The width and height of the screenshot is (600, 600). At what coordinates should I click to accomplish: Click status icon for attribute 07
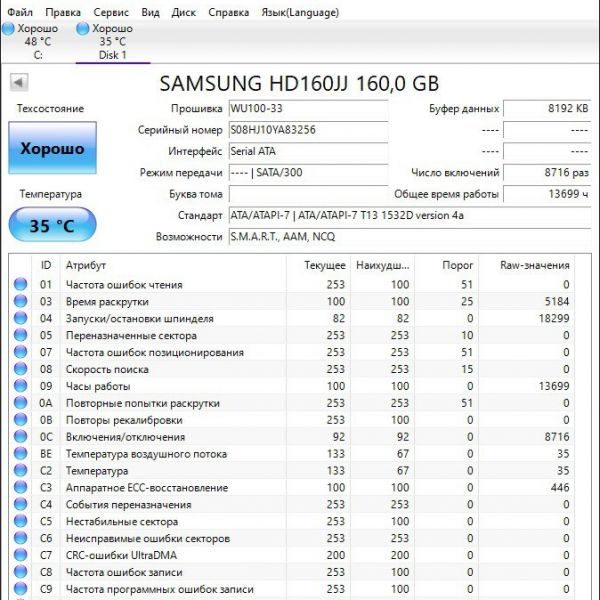pos(20,352)
